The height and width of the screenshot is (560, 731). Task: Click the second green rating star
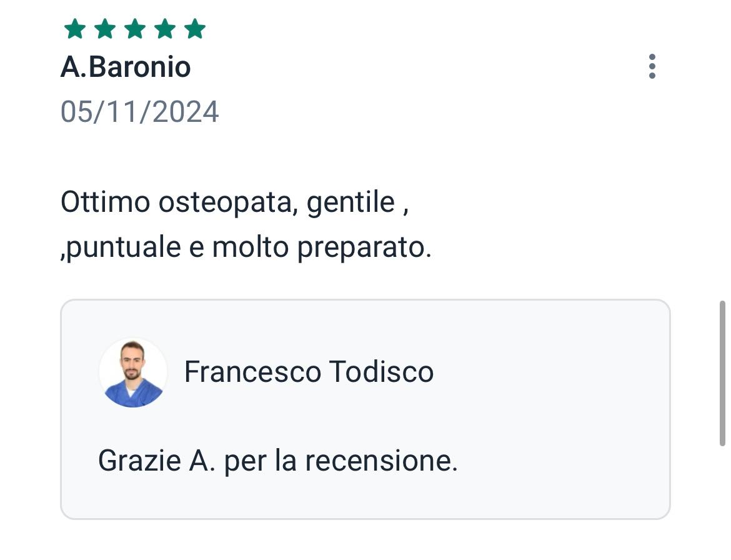[x=105, y=29]
